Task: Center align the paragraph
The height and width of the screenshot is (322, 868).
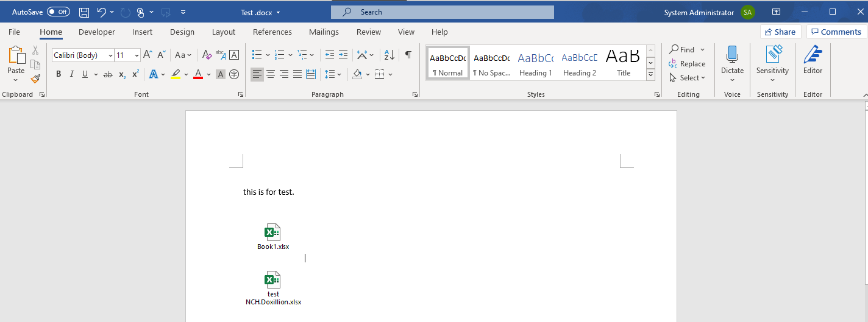Action: click(271, 74)
